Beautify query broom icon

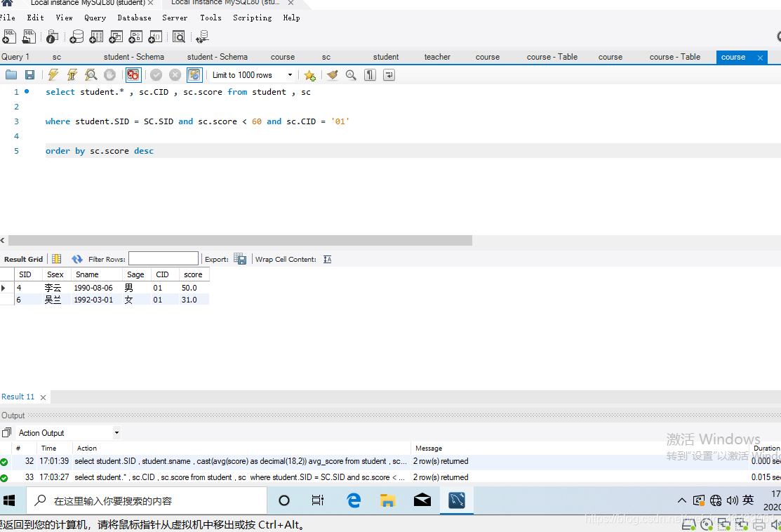coord(333,74)
